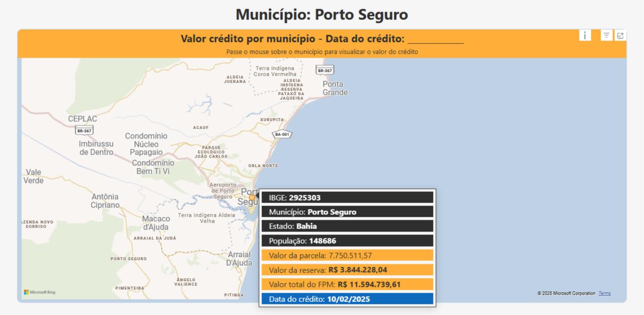This screenshot has width=644, height=315.
Task: Click tooltip row 'Município: Porto Seguro'
Action: [347, 212]
